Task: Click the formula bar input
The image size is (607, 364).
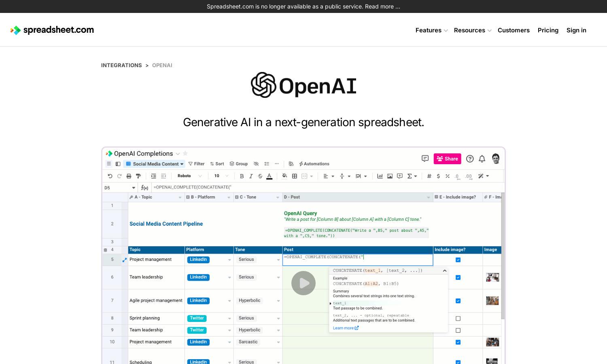Action: click(x=327, y=187)
